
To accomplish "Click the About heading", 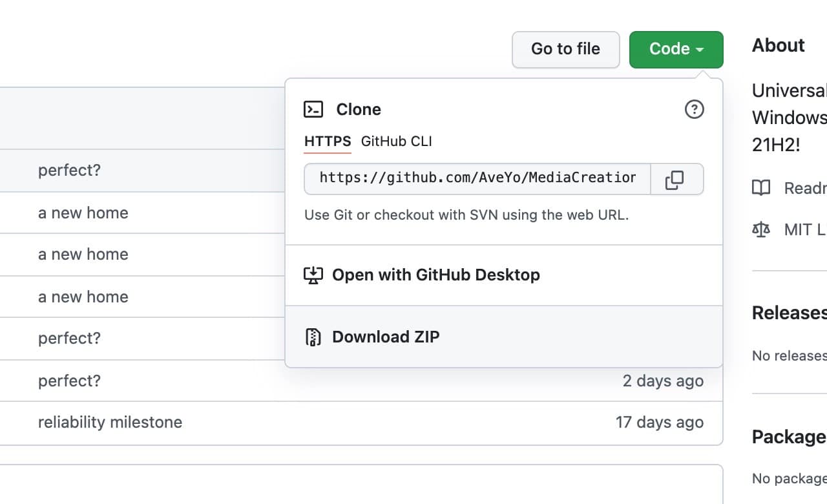I will [778, 45].
